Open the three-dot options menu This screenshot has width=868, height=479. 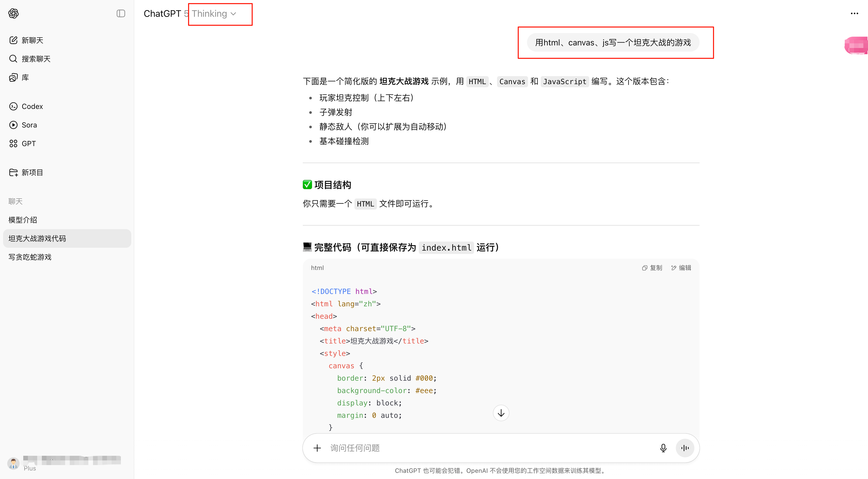coord(854,13)
